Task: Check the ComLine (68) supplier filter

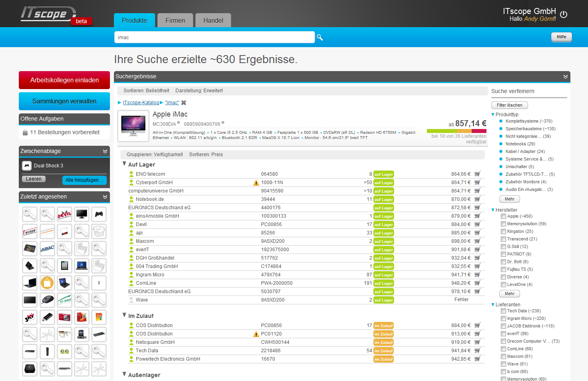Action: click(x=504, y=349)
